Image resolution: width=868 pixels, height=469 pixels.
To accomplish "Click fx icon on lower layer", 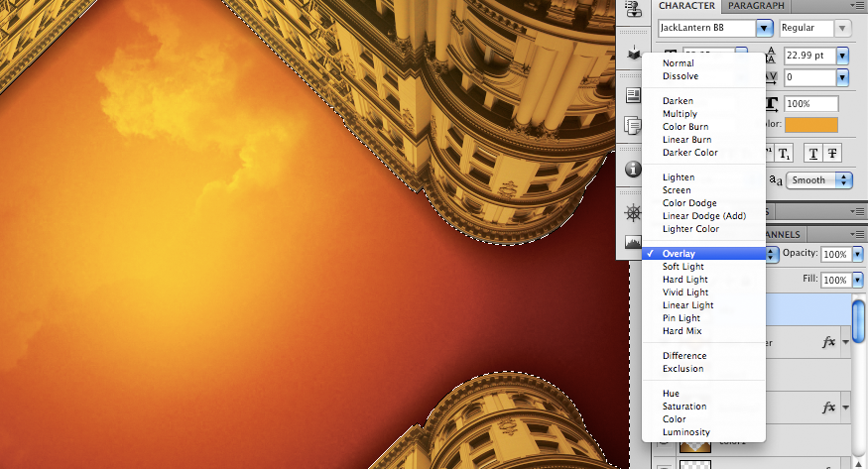I will (x=828, y=408).
